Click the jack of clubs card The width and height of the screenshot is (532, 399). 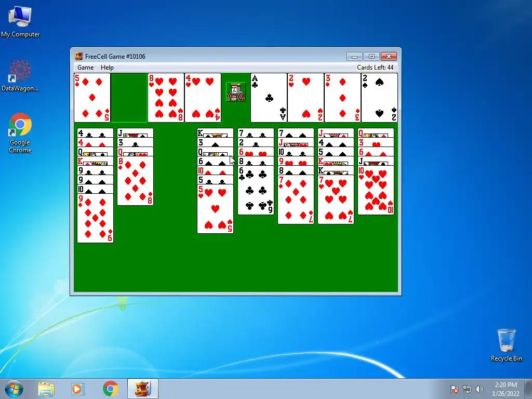pos(376,161)
